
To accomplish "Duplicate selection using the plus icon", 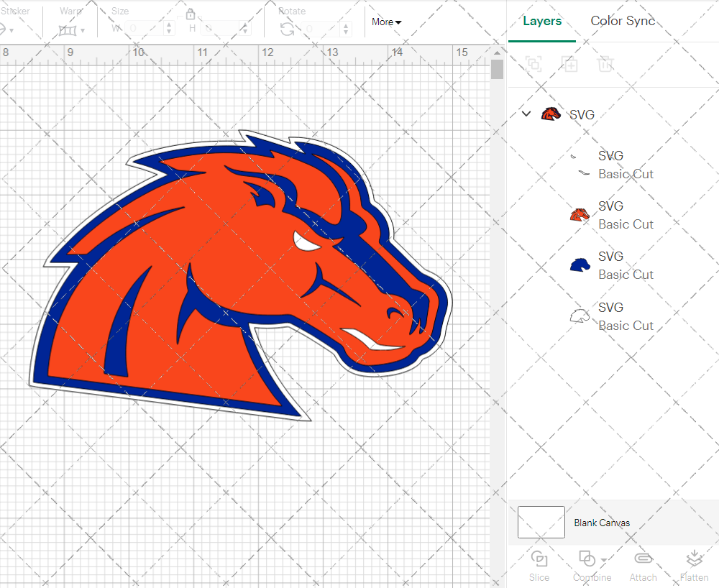I will click(569, 64).
